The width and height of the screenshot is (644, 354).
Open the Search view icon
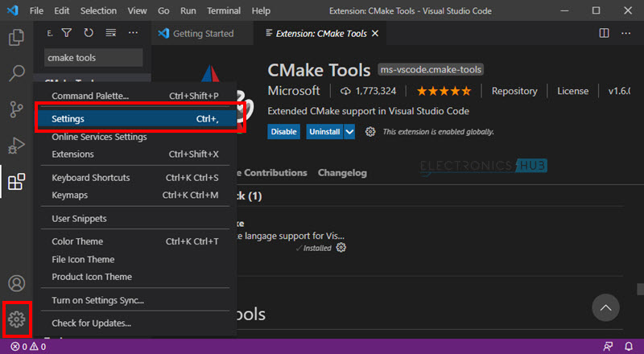16,74
